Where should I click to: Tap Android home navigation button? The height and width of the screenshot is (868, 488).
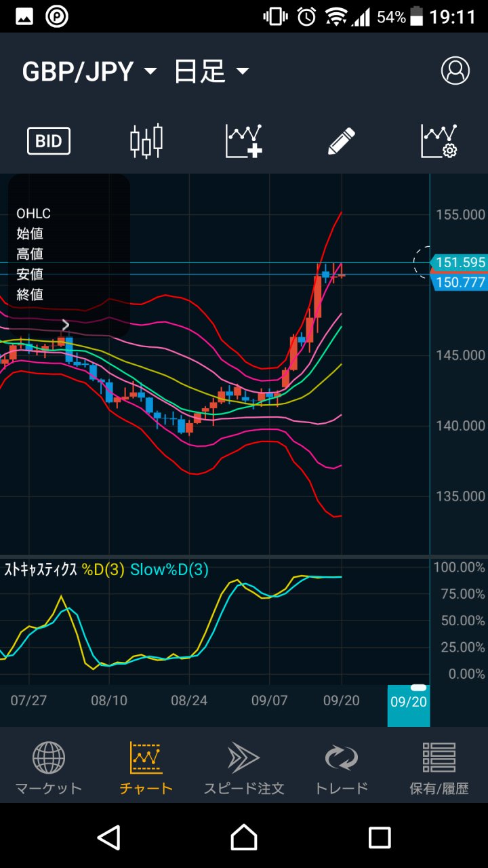click(244, 837)
